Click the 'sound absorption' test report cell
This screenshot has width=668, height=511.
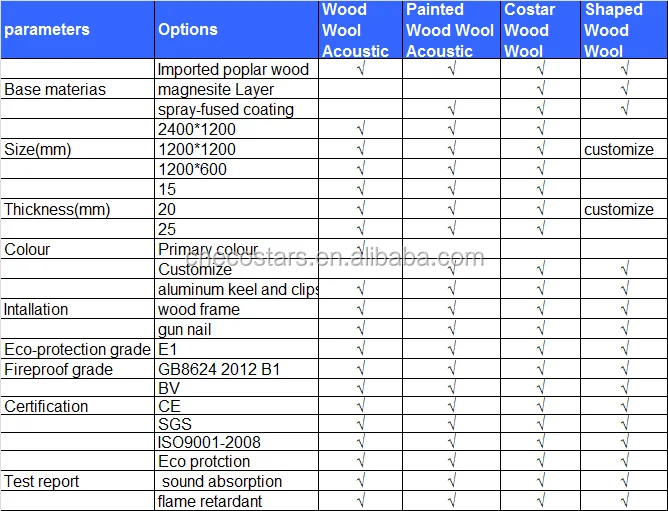[222, 482]
